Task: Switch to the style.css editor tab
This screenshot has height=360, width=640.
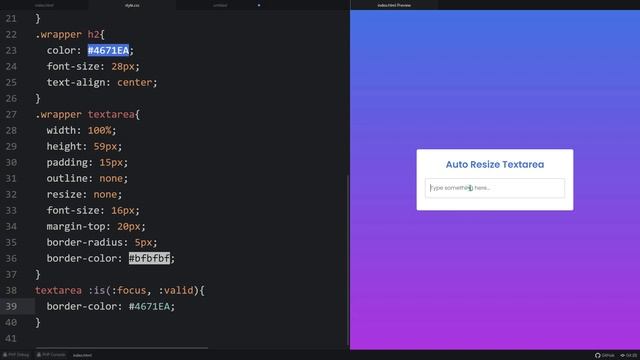Action: [x=132, y=5]
